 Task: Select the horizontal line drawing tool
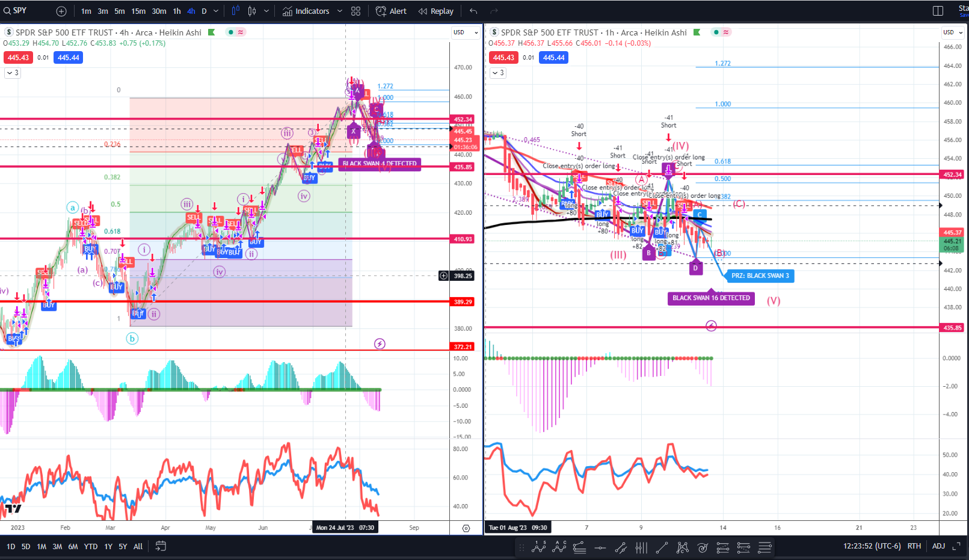click(600, 547)
